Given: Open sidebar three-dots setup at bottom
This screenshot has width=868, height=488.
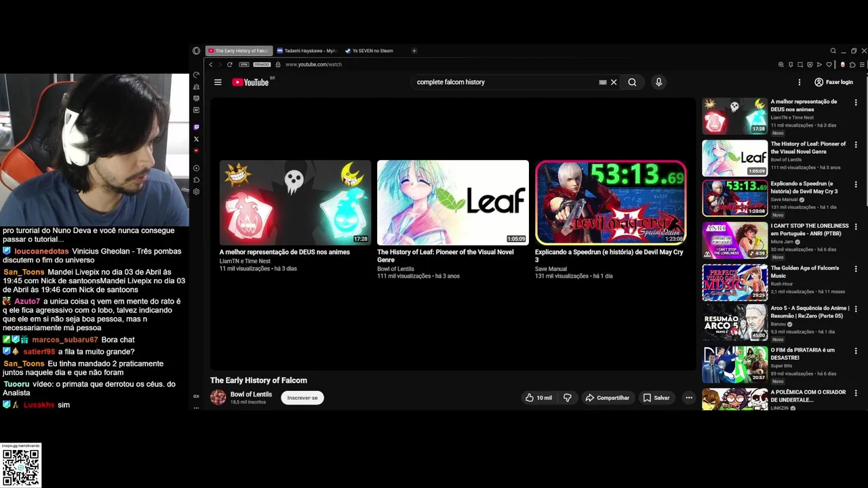Looking at the screenshot, I should coord(197,407).
